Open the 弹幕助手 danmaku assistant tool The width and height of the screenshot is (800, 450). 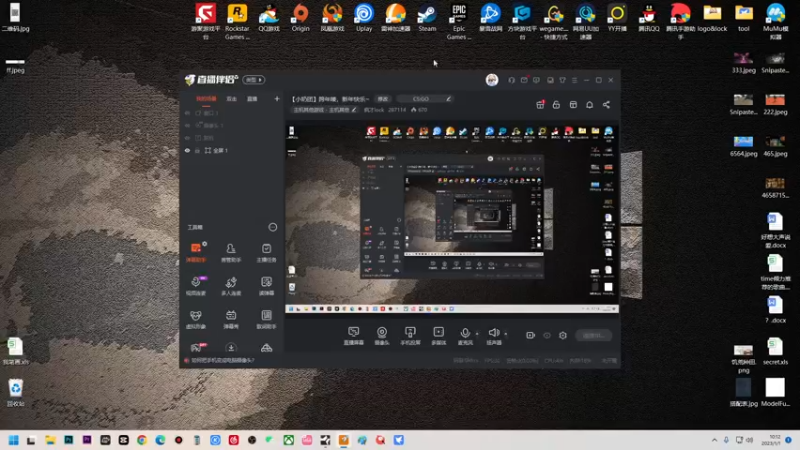tap(196, 252)
